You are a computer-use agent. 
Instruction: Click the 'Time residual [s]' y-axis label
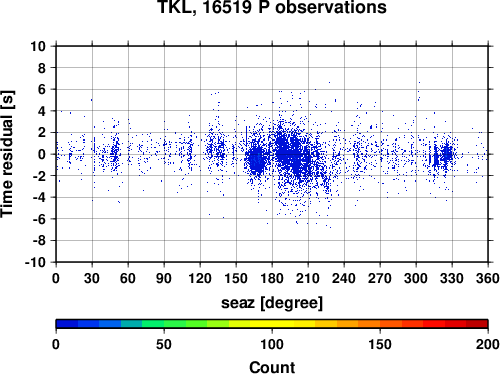coord(7,154)
